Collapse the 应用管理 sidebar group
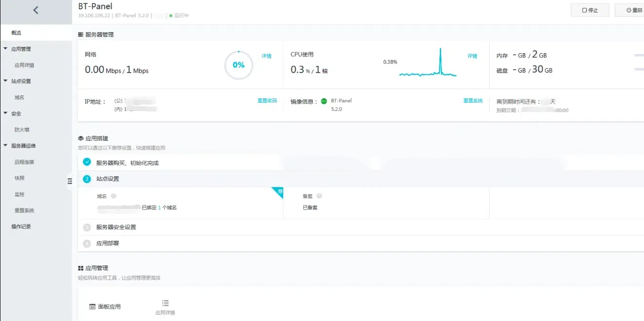644x321 pixels. coord(5,49)
